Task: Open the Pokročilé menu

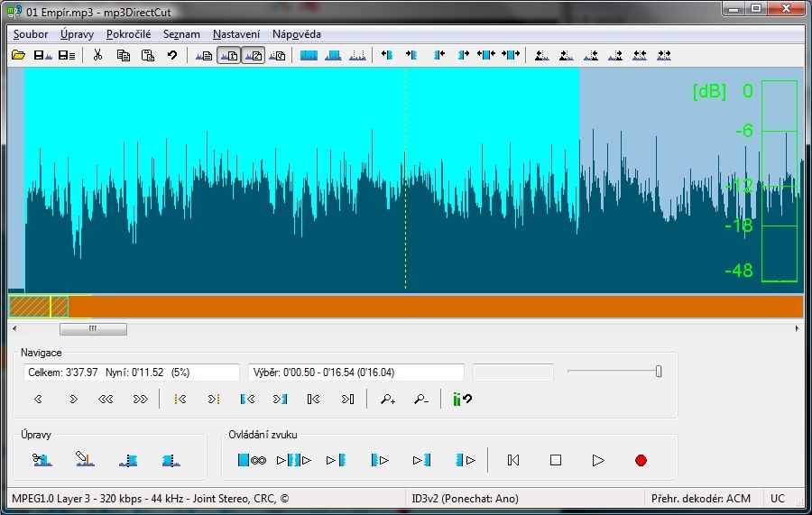Action: pyautogui.click(x=128, y=34)
